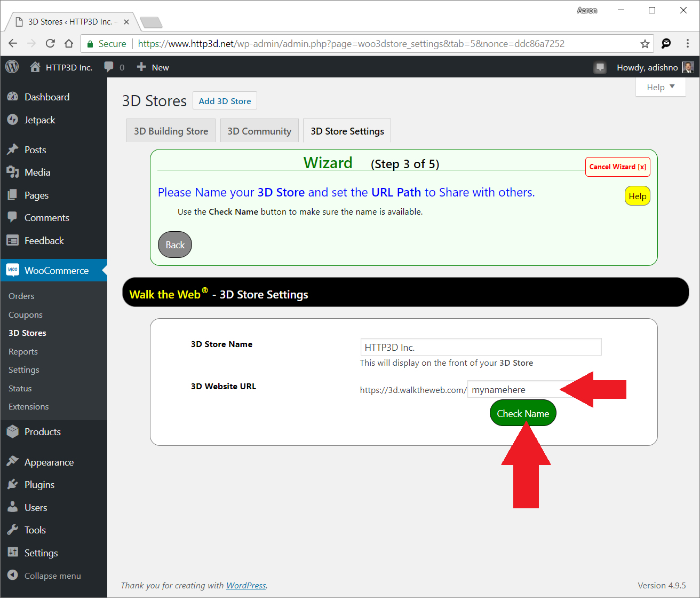Cancel the wizard
Image resolution: width=700 pixels, height=598 pixels.
[617, 167]
